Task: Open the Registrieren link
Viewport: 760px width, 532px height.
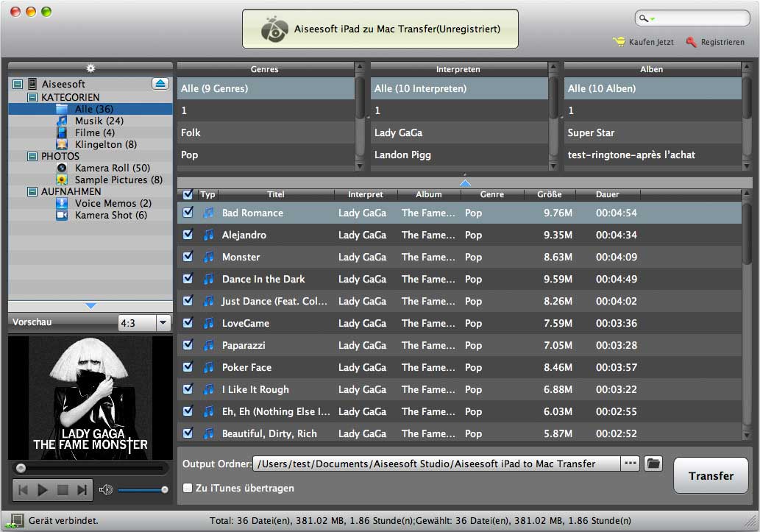Action: tap(722, 42)
